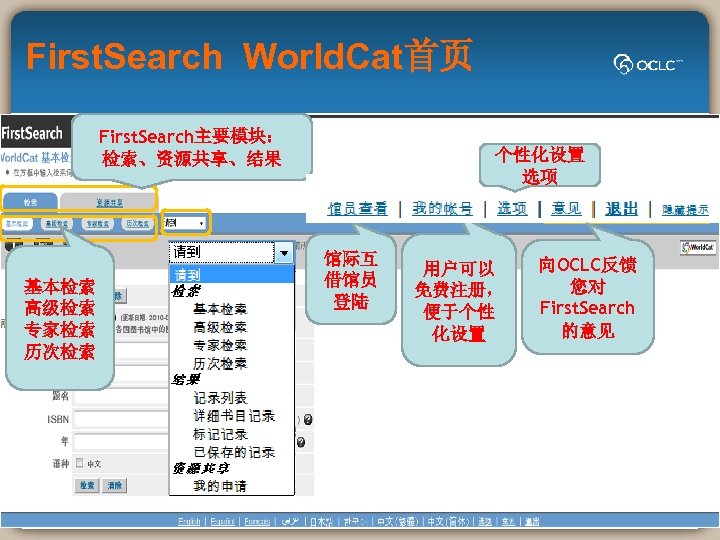Click the WorldCat logo badge
The height and width of the screenshot is (540, 720).
pyautogui.click(x=698, y=247)
